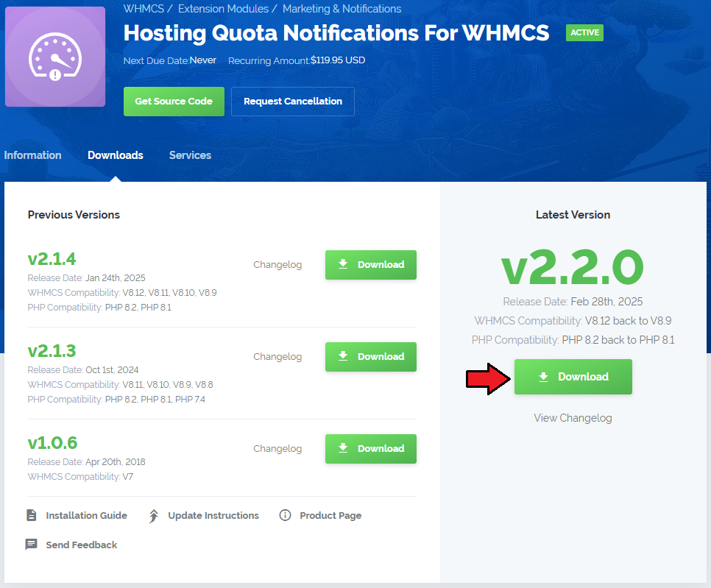The width and height of the screenshot is (711, 588).
Task: Open Changelog for v2.1.3
Action: [277, 357]
